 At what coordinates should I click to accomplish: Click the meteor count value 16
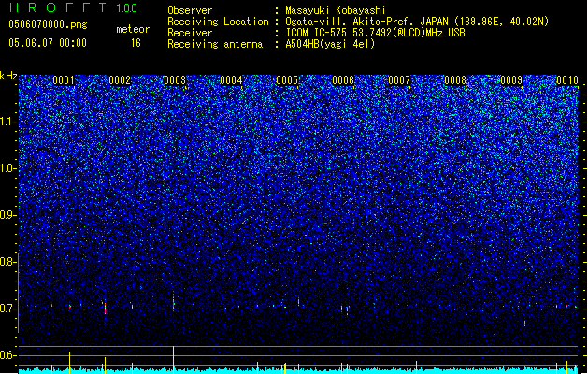pos(136,43)
